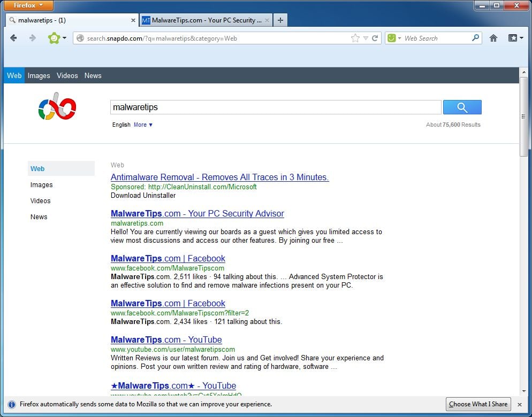Open MalwareTips.com - Your PC Security Advisor result
Viewport: 532px width, 417px height.
[197, 214]
